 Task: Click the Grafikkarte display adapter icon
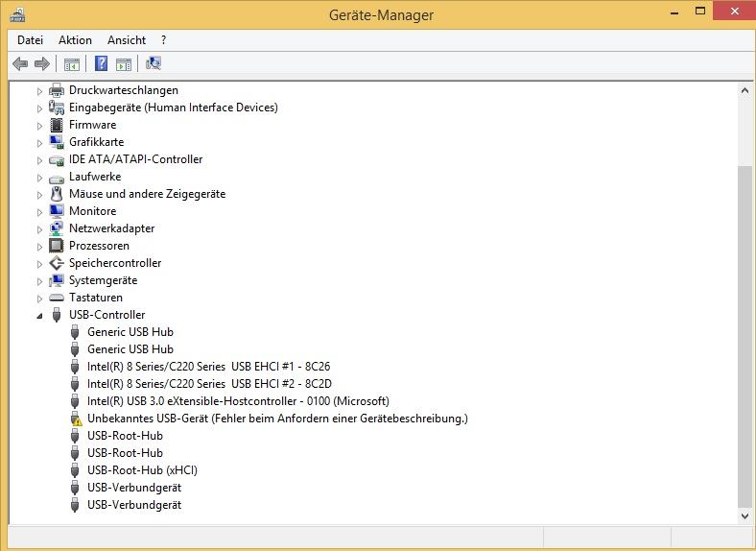pos(57,142)
